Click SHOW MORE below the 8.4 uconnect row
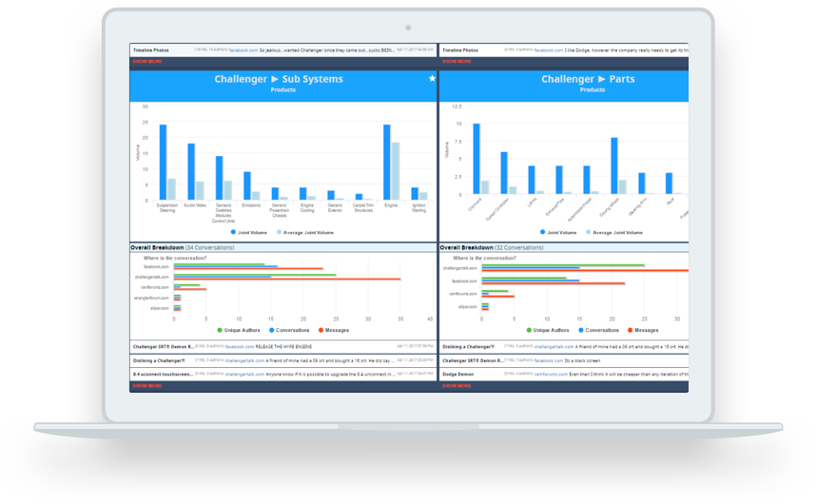816x504 pixels. point(147,386)
